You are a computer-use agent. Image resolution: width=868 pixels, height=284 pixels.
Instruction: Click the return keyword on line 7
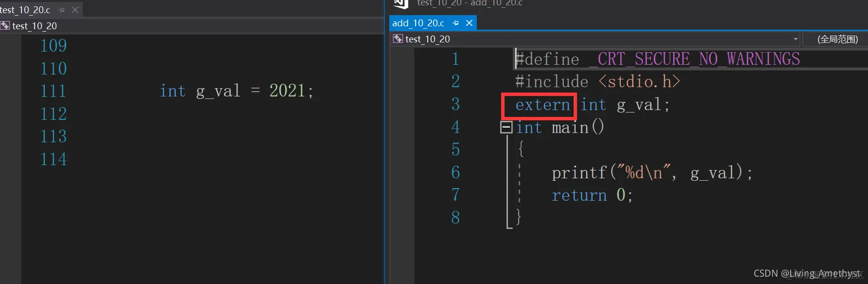point(579,195)
